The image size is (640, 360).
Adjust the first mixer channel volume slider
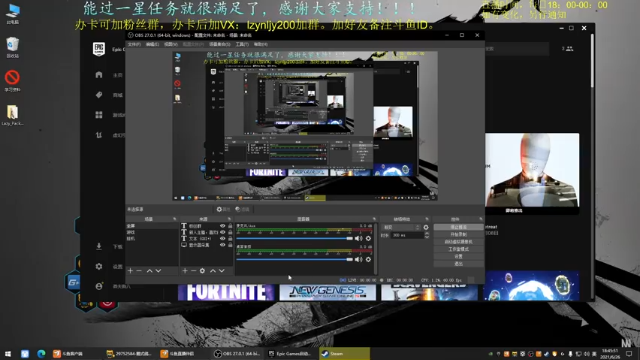[x=294, y=238]
